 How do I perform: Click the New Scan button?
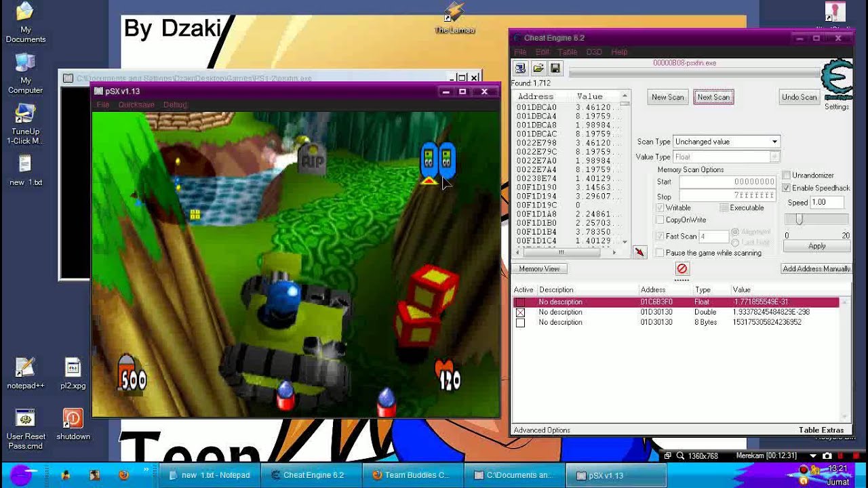pyautogui.click(x=668, y=97)
